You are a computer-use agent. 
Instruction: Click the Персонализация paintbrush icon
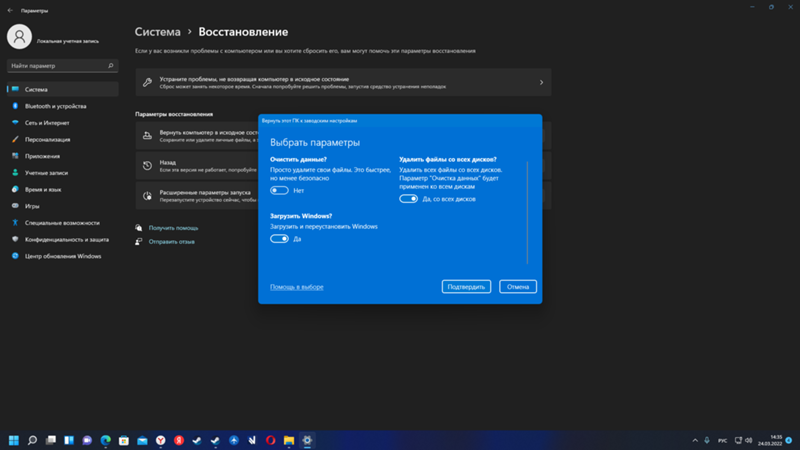pos(15,139)
